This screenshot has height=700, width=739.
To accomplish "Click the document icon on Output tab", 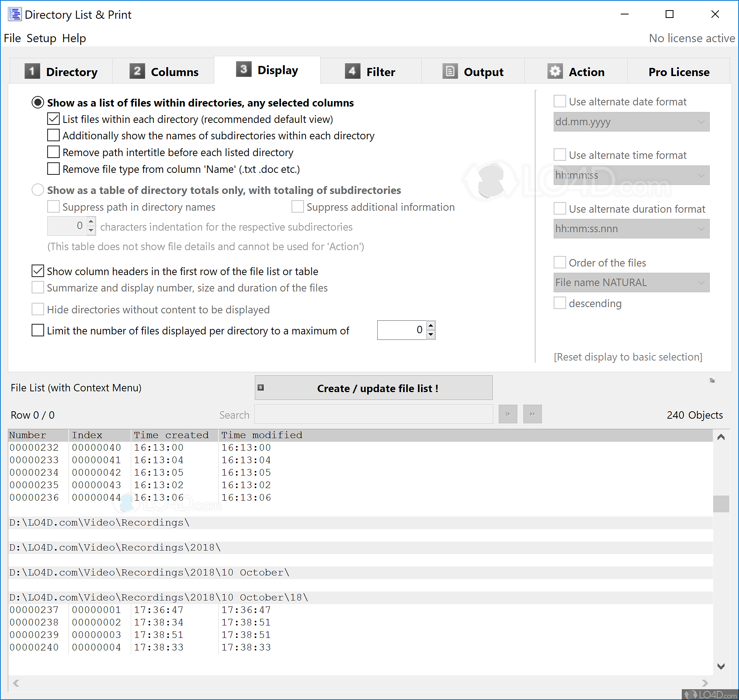I will coord(450,71).
